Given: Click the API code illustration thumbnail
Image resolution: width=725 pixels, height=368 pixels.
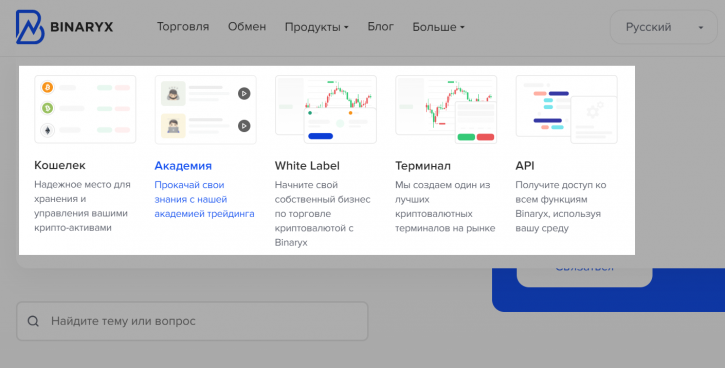Looking at the screenshot, I should [x=566, y=110].
